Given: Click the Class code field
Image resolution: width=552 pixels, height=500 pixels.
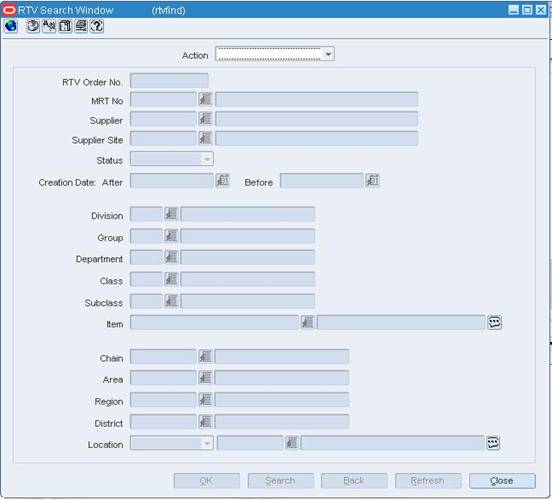Looking at the screenshot, I should [x=146, y=279].
